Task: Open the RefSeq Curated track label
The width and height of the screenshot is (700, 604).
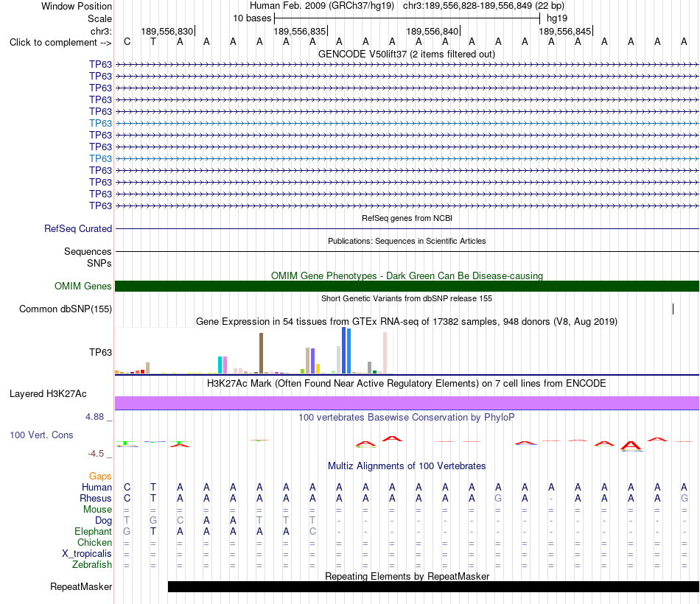Action: click(78, 228)
